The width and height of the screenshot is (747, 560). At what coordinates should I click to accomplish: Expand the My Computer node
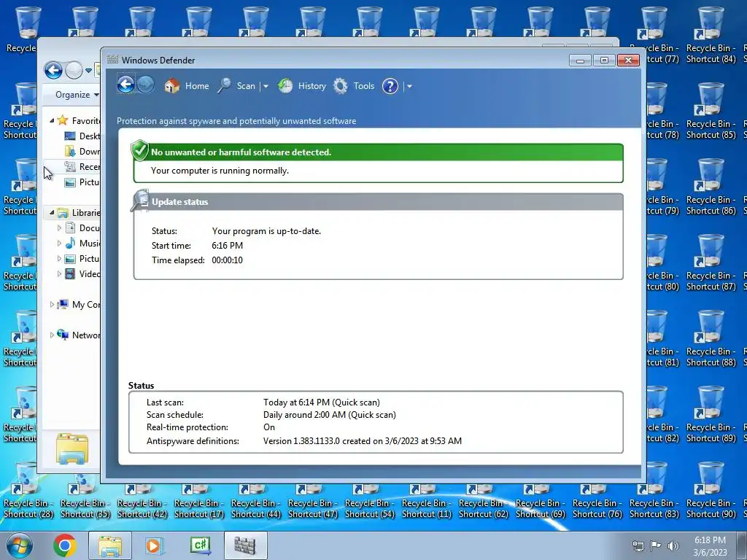coord(52,304)
